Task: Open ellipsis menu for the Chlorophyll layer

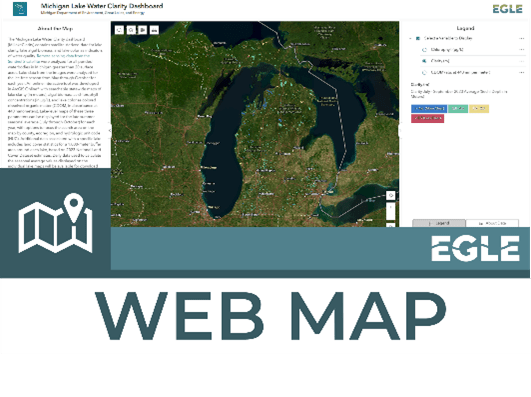Action: pos(522,50)
